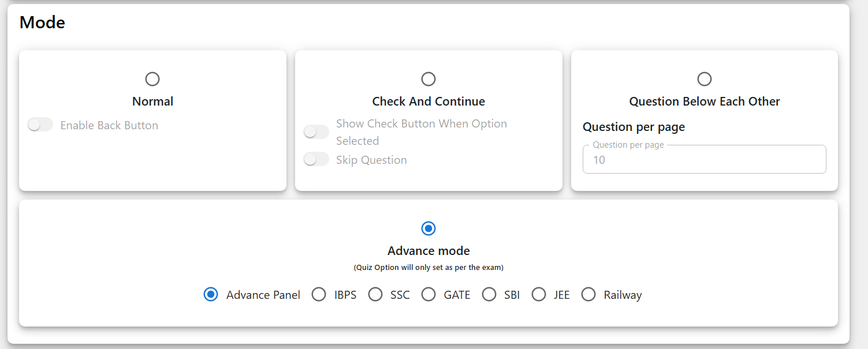
Task: Select the Normal mode radio button
Action: coord(152,79)
